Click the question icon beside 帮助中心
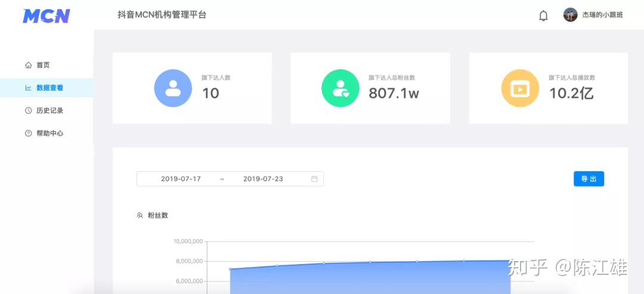The image size is (644, 294). (29, 134)
